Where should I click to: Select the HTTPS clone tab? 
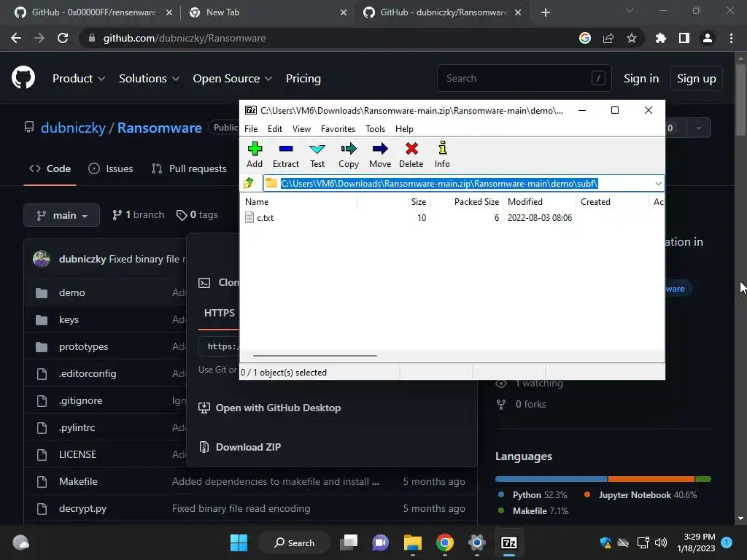pyautogui.click(x=219, y=313)
